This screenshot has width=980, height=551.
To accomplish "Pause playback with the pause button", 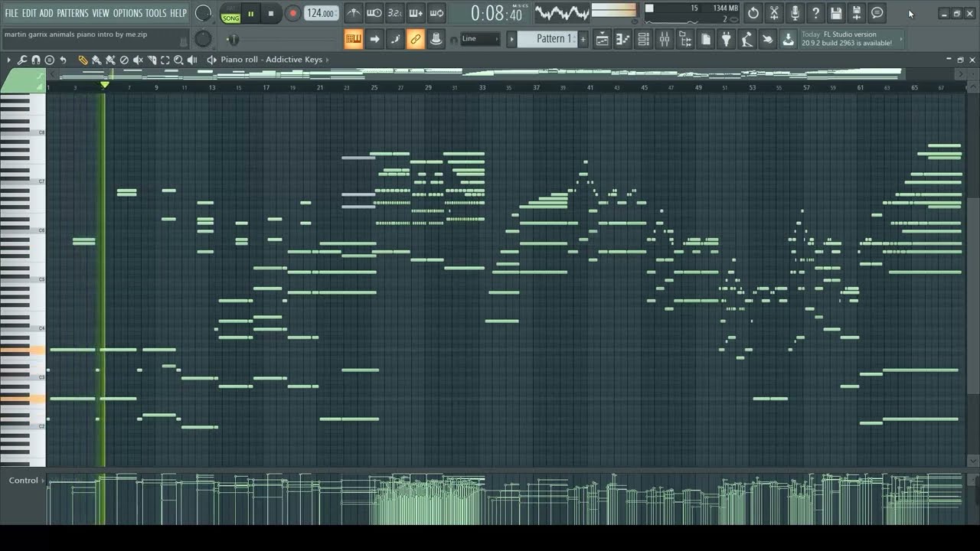I will [250, 14].
